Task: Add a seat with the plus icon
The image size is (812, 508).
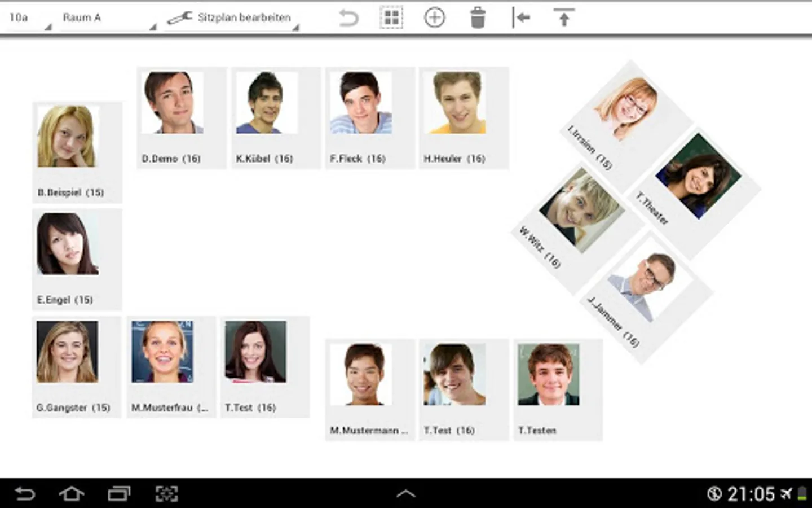Action: click(x=434, y=18)
